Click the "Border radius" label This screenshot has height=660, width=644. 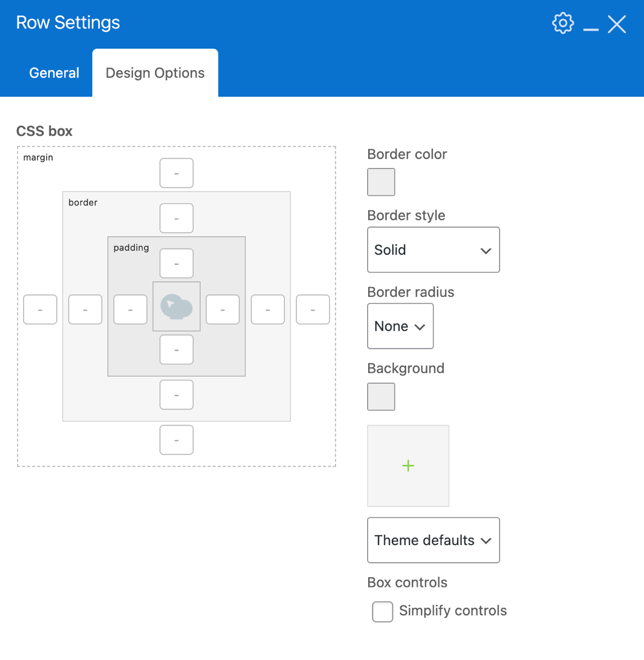pyautogui.click(x=411, y=292)
